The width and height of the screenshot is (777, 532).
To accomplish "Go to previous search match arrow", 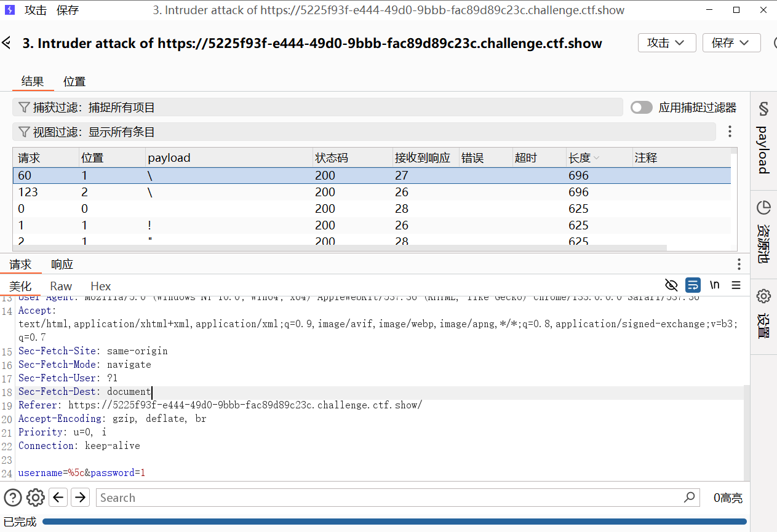I will [58, 498].
